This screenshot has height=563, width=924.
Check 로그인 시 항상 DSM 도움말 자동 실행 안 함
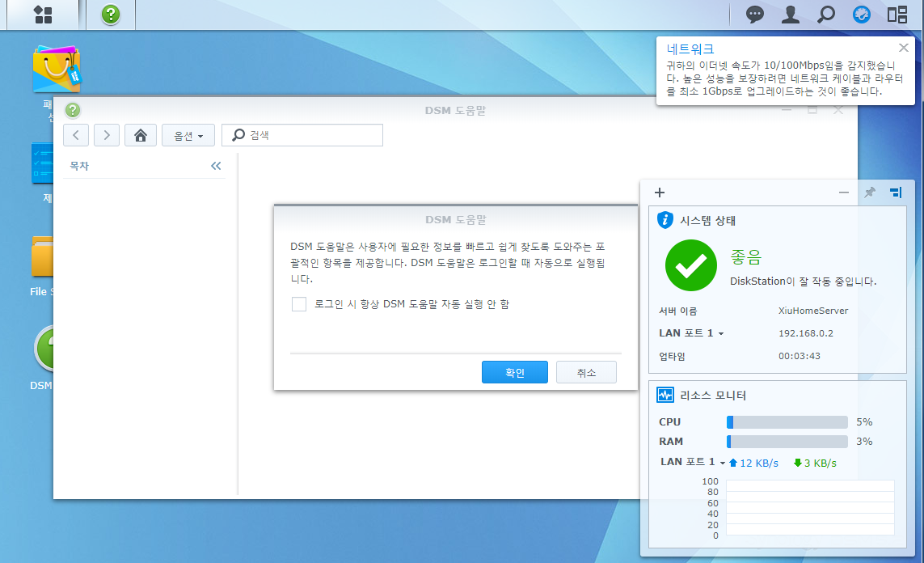point(299,304)
